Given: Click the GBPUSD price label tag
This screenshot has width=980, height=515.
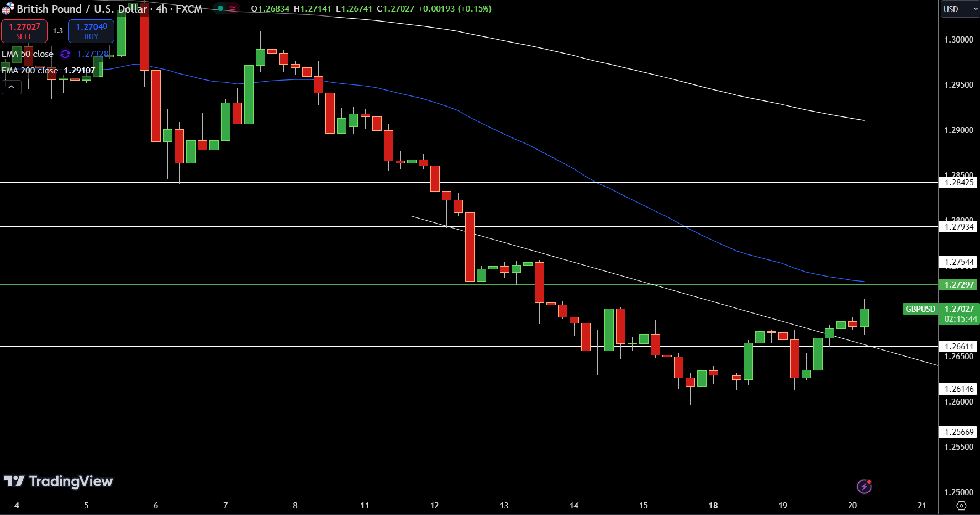Looking at the screenshot, I should [920, 309].
